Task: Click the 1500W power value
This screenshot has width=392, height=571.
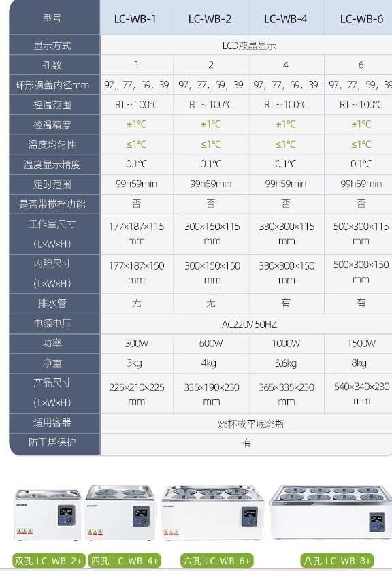Action: pyautogui.click(x=361, y=344)
